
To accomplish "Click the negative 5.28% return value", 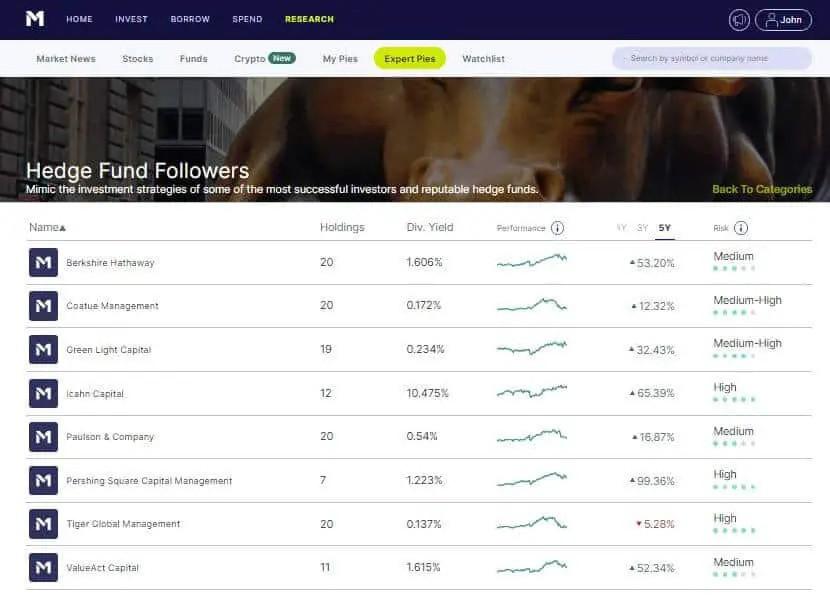I will (655, 524).
